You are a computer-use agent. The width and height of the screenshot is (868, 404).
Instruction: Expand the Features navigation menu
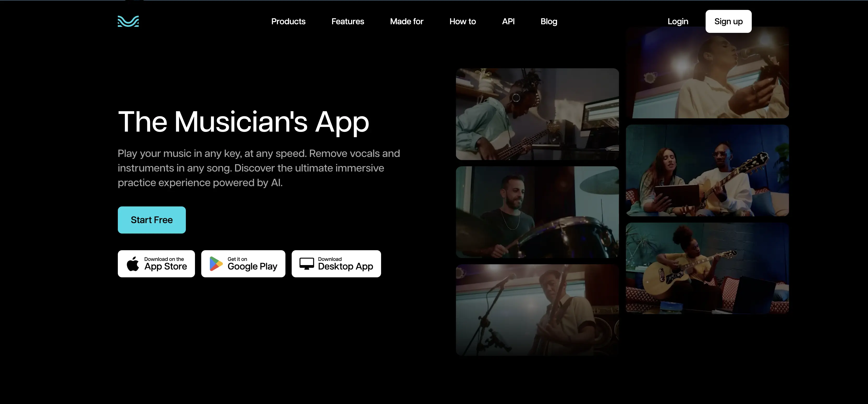point(347,22)
